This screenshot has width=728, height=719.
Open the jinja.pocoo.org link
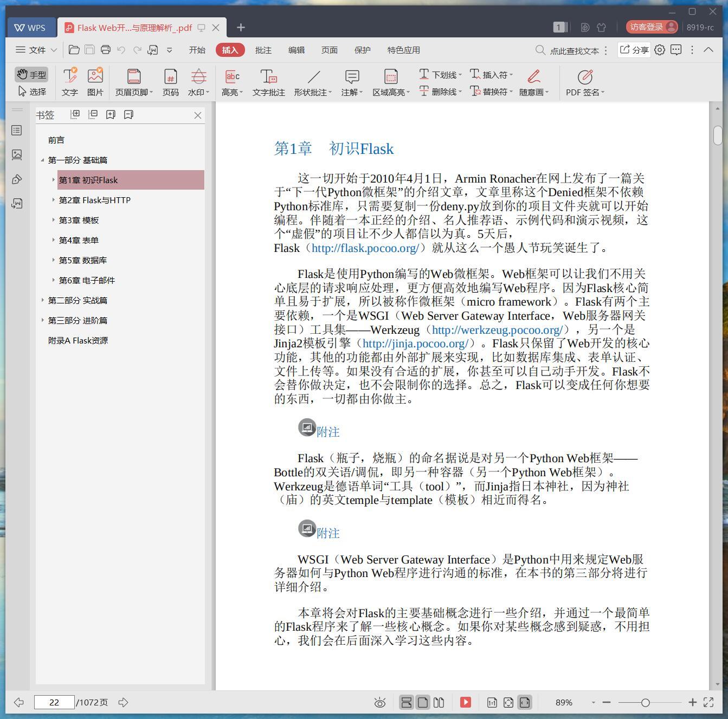point(416,344)
